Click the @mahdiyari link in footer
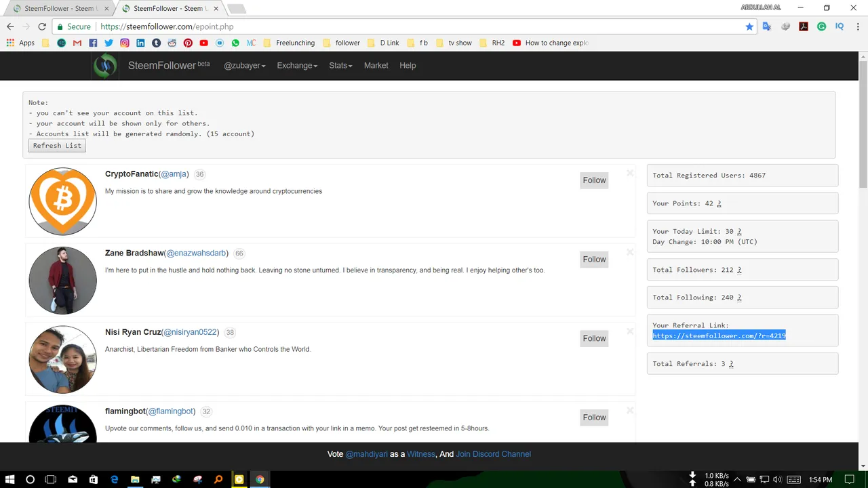 pos(367,454)
